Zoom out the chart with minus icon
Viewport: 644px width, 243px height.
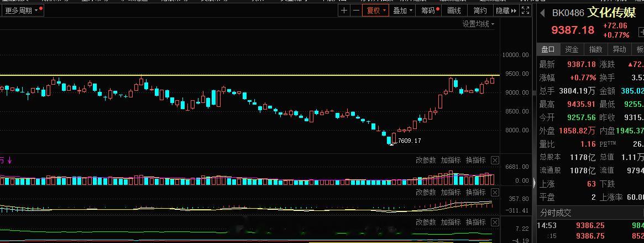pos(356,11)
